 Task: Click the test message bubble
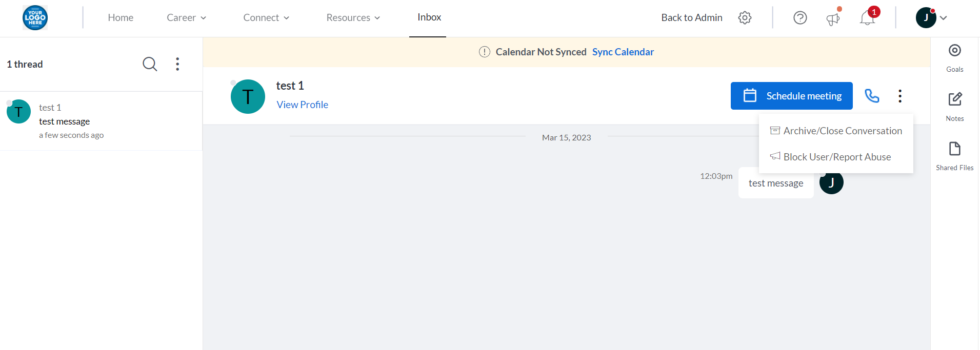pos(776,183)
